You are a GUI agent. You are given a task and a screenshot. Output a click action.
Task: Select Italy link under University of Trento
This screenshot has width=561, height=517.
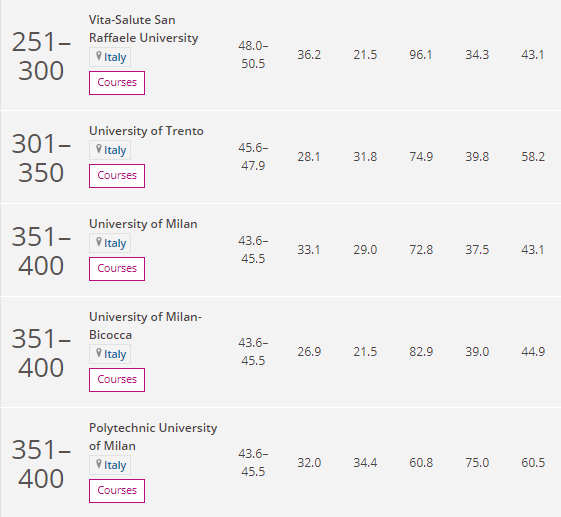[115, 150]
